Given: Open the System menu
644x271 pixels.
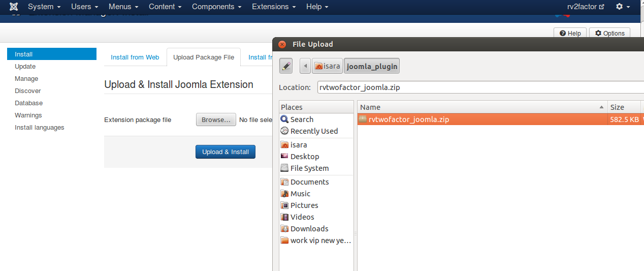Looking at the screenshot, I should (x=44, y=7).
